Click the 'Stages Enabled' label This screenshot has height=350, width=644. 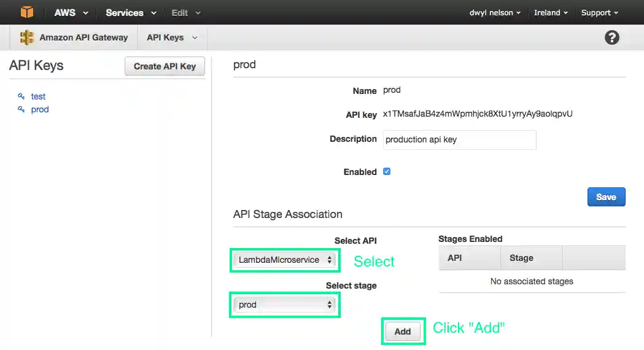pyautogui.click(x=470, y=239)
